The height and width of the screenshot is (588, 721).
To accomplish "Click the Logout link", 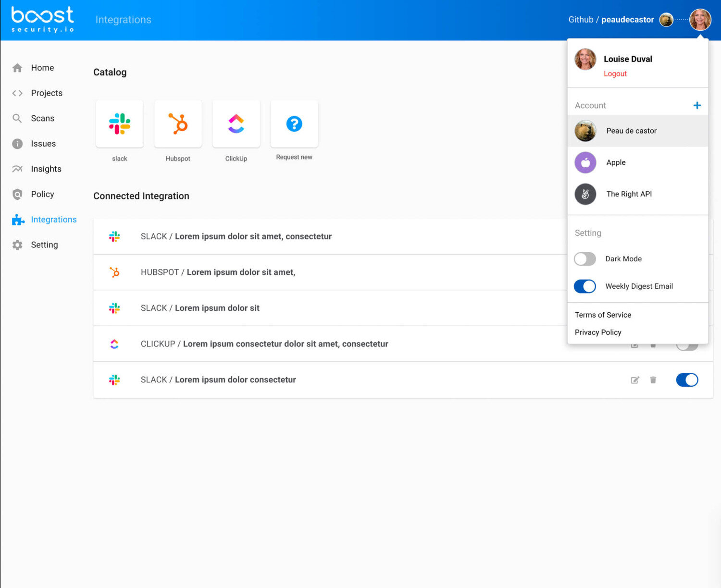I will (615, 73).
